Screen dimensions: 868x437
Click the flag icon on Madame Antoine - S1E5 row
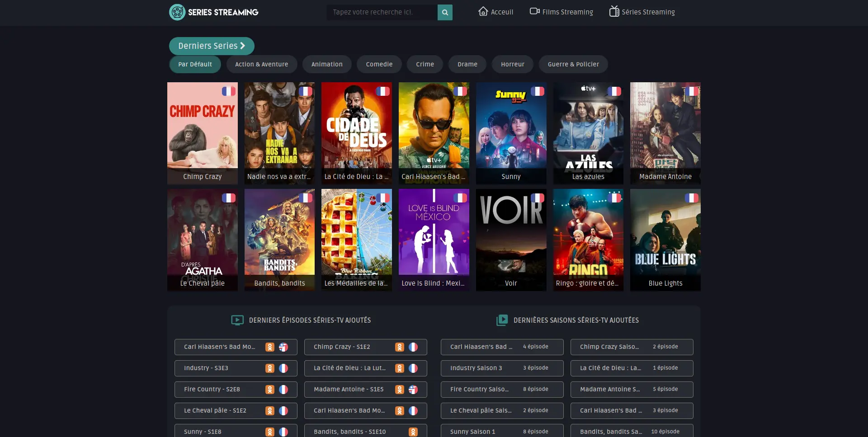(x=413, y=390)
